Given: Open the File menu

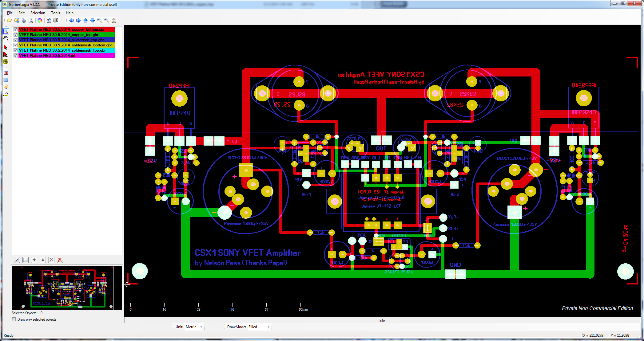Looking at the screenshot, I should 10,13.
